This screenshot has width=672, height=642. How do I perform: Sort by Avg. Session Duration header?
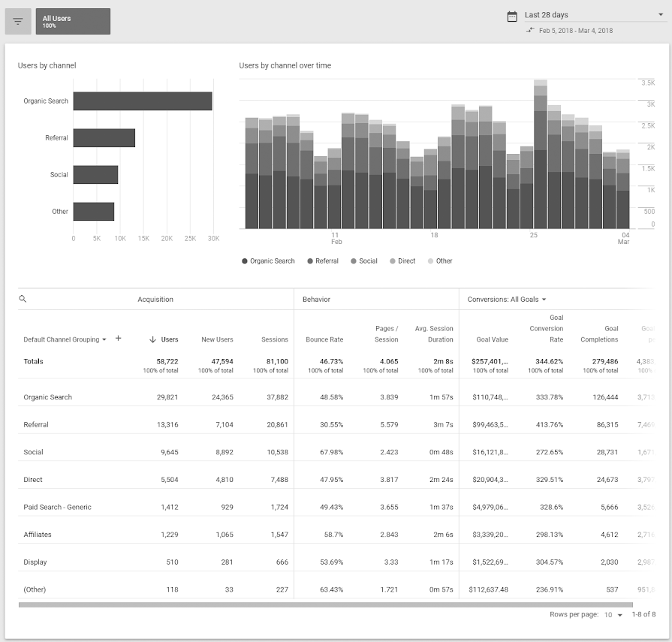(x=434, y=334)
